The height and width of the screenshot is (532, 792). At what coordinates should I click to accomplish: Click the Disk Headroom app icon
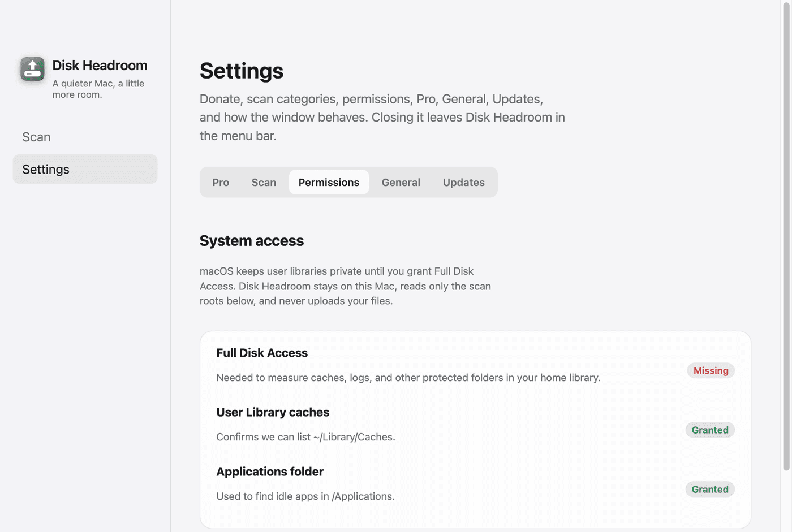click(x=32, y=69)
